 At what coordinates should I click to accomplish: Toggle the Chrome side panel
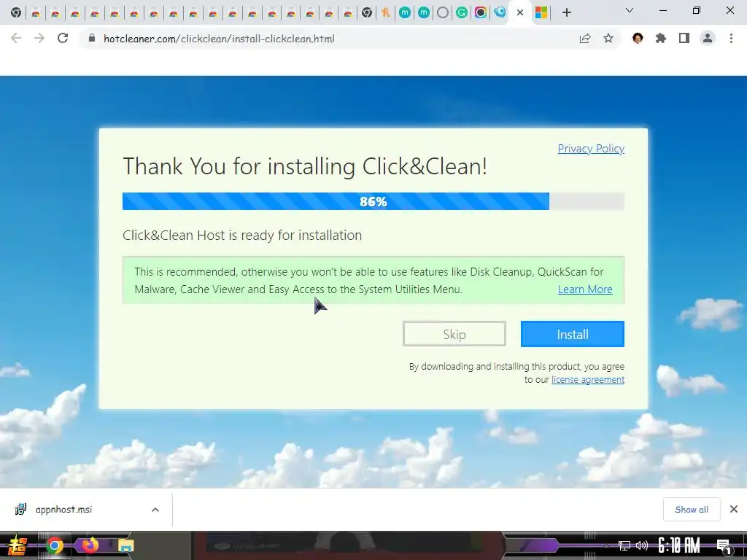(684, 39)
